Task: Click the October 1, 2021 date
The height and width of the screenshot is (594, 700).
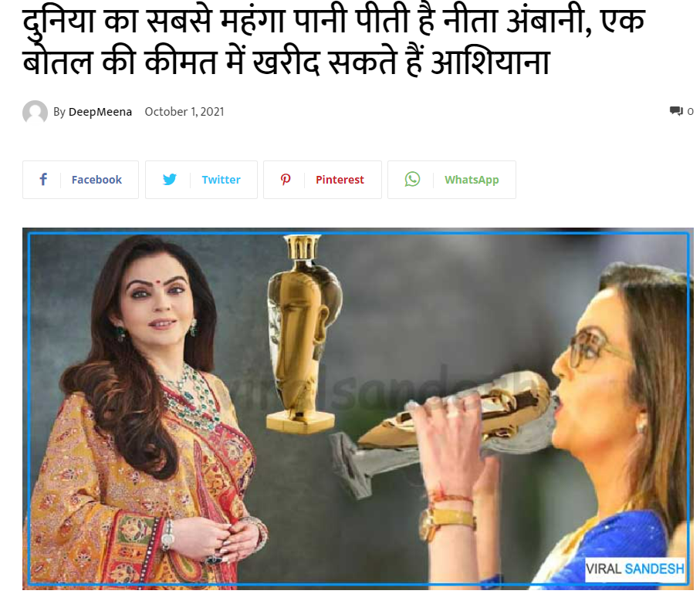Action: (x=184, y=112)
